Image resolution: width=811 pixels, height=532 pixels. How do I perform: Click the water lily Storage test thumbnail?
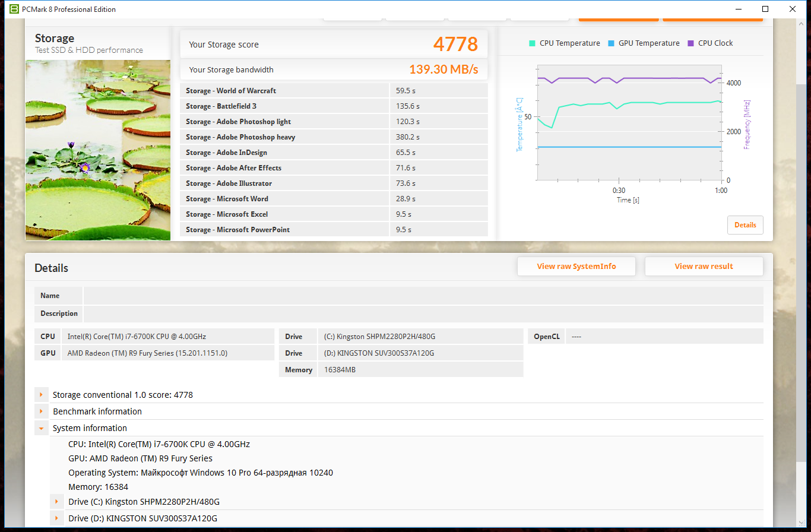[98, 150]
